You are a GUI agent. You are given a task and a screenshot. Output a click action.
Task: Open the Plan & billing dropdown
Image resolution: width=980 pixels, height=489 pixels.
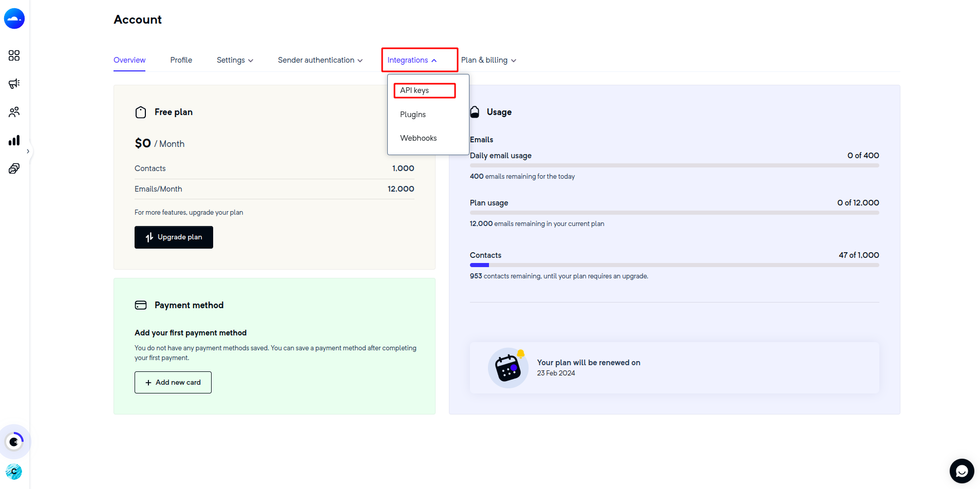[x=488, y=60]
